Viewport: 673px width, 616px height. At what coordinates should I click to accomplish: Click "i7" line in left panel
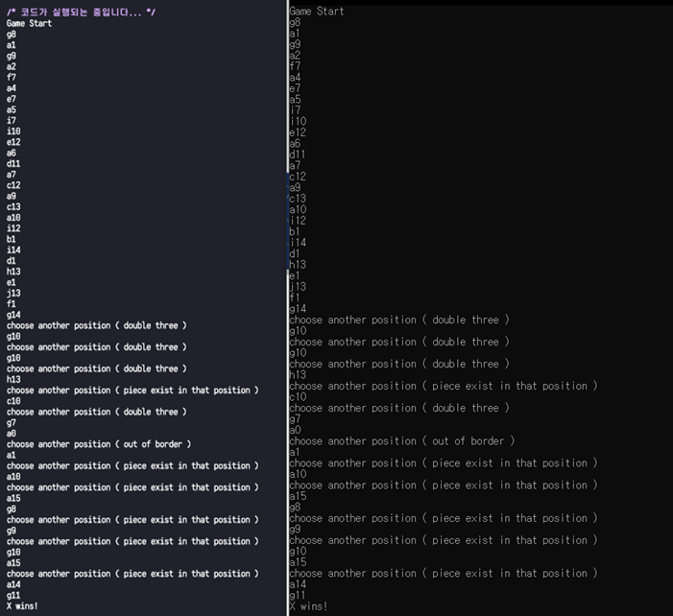point(12,121)
